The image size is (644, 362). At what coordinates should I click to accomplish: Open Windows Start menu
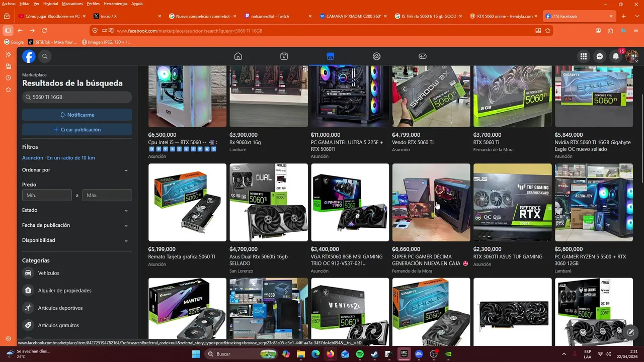click(x=196, y=354)
